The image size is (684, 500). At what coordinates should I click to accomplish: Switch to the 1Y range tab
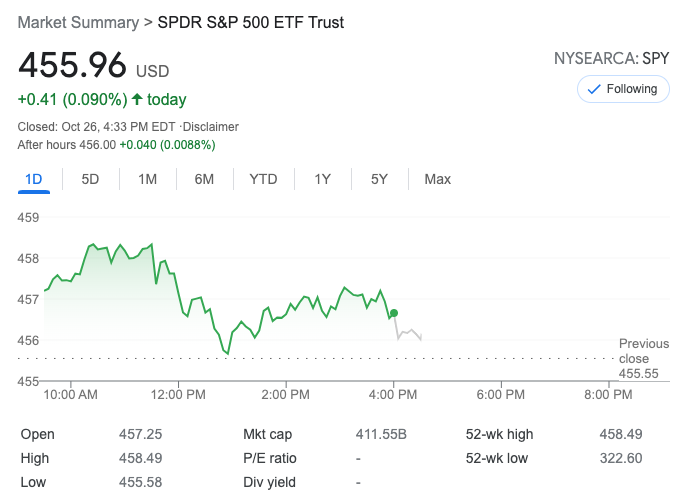322,179
